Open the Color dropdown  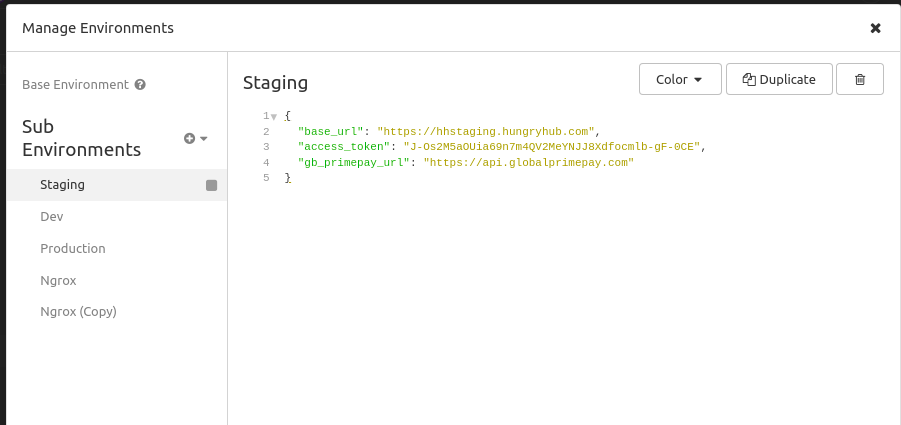pyautogui.click(x=680, y=80)
